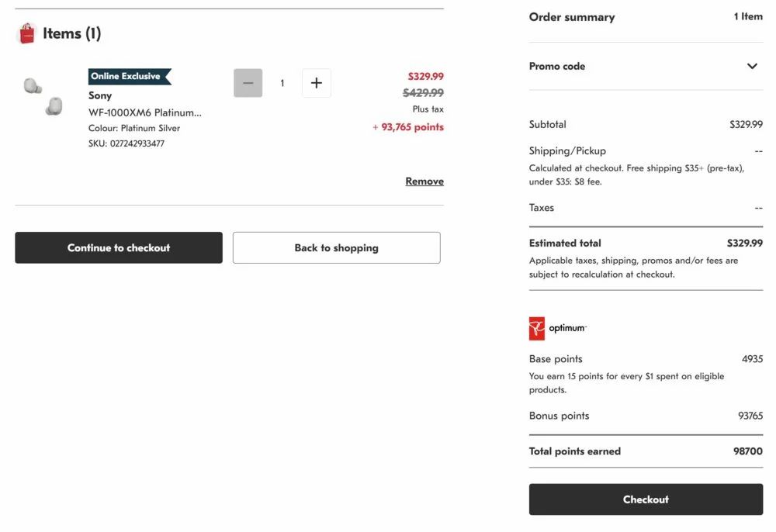Viewport: 776px width, 532px height.
Task: Click the struck-through $429.99 price
Action: click(423, 93)
